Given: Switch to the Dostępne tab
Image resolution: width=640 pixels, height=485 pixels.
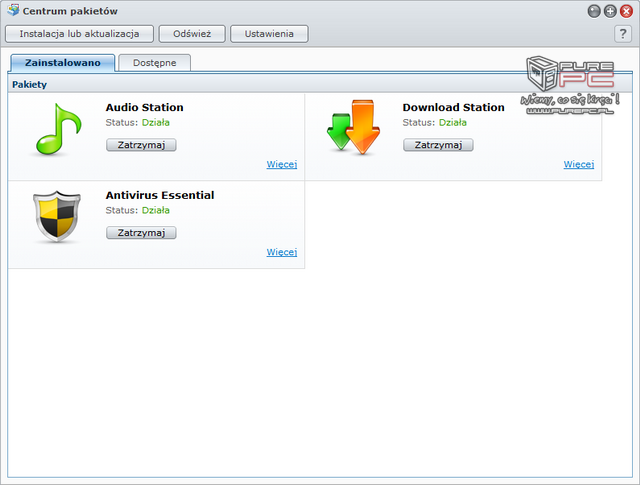Looking at the screenshot, I should click(x=155, y=63).
